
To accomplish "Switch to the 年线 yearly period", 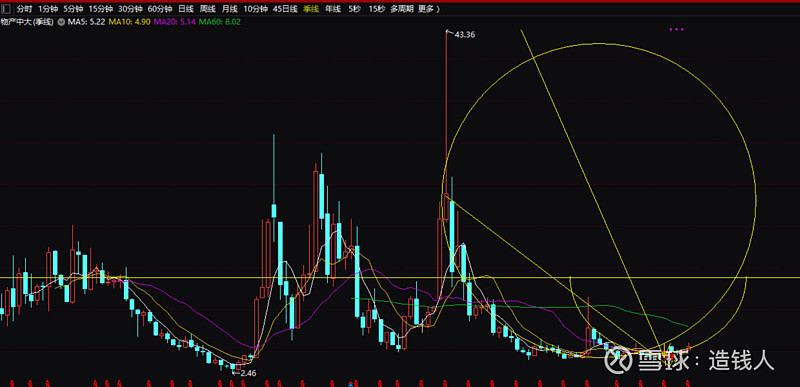I will tap(333, 9).
